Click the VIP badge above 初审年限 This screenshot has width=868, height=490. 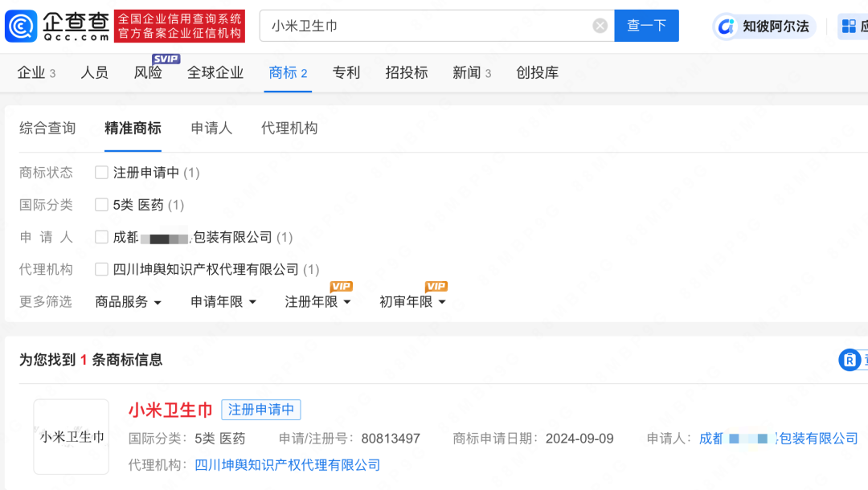tap(436, 287)
